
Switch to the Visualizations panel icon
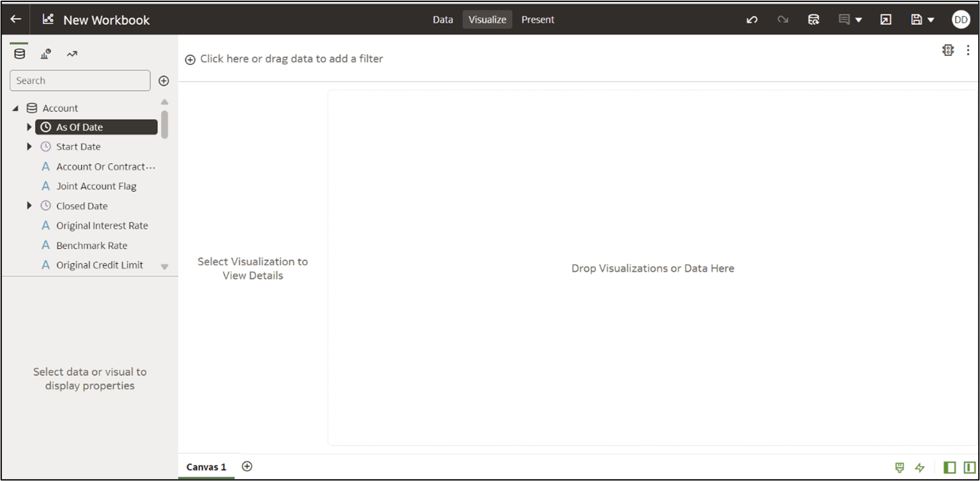pyautogui.click(x=45, y=53)
